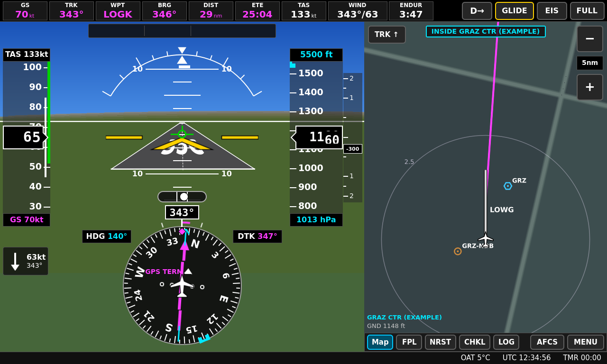
Task: Open the EIS engine display
Action: (552, 11)
